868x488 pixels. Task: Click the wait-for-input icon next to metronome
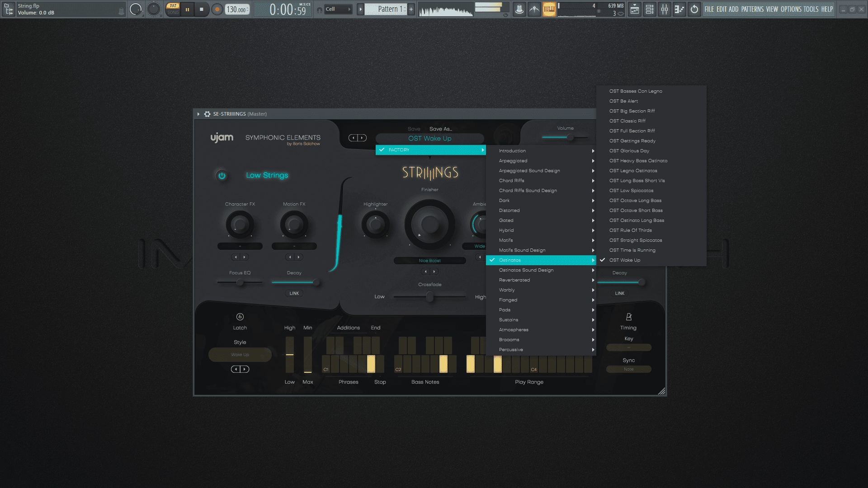[534, 9]
